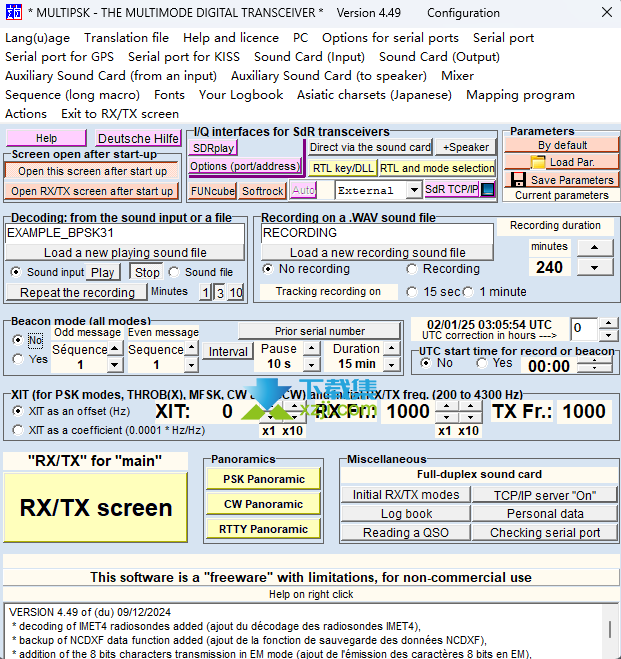This screenshot has height=659, width=621.
Task: Click Exit to RX/TX screen menu
Action: (120, 114)
